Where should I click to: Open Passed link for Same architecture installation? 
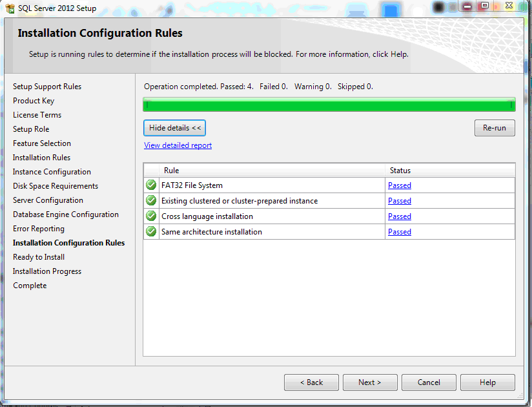coord(399,232)
